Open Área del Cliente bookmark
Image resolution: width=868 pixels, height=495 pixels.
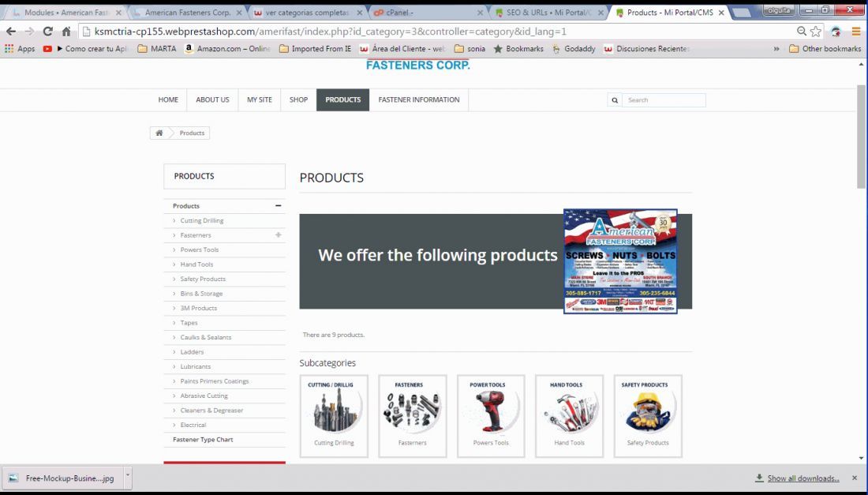(x=402, y=49)
